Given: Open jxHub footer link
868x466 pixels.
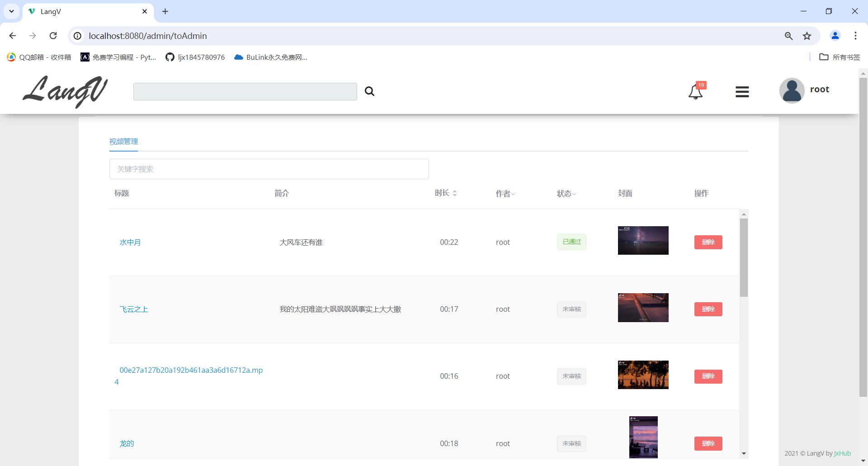Looking at the screenshot, I should coord(843,453).
